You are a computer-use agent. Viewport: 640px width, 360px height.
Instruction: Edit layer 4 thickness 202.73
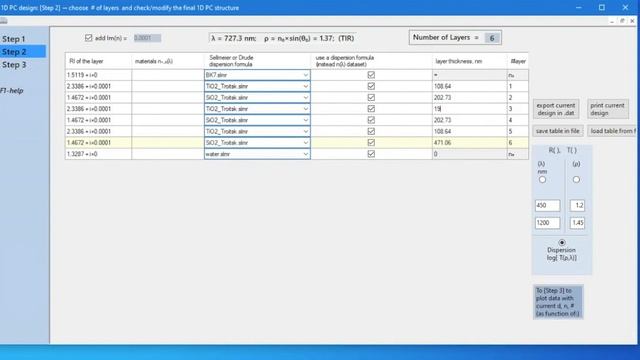click(469, 120)
